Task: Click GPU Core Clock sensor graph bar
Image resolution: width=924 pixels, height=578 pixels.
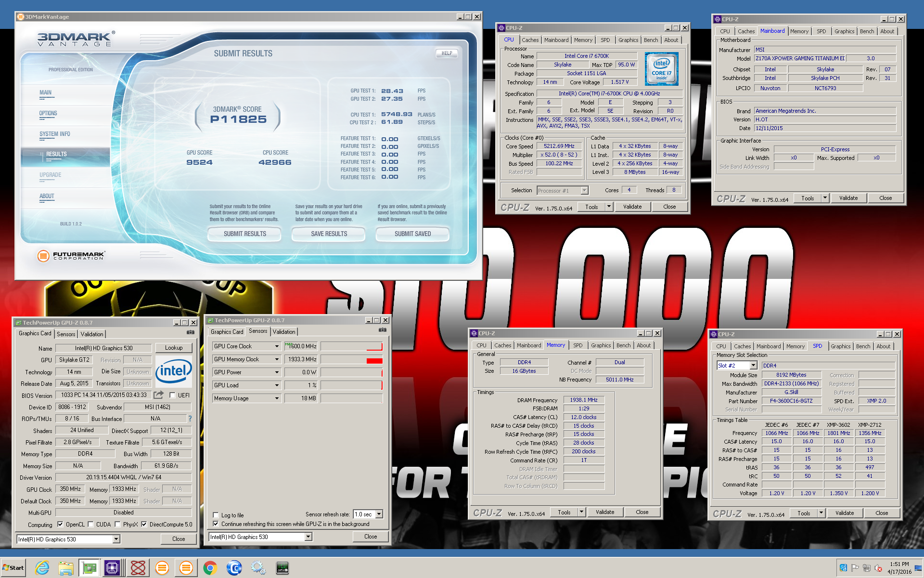Action: click(352, 346)
